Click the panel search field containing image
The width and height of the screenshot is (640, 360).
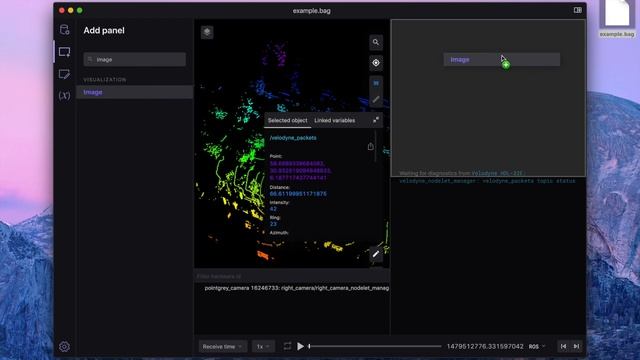135,60
